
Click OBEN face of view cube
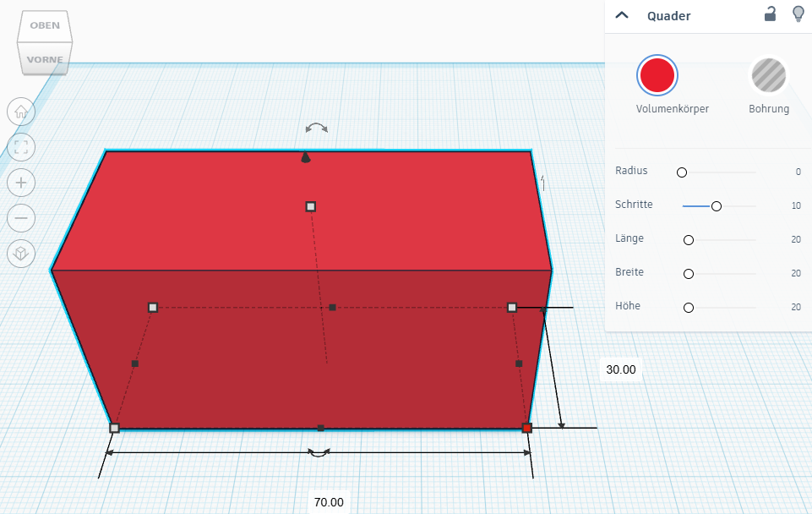45,25
